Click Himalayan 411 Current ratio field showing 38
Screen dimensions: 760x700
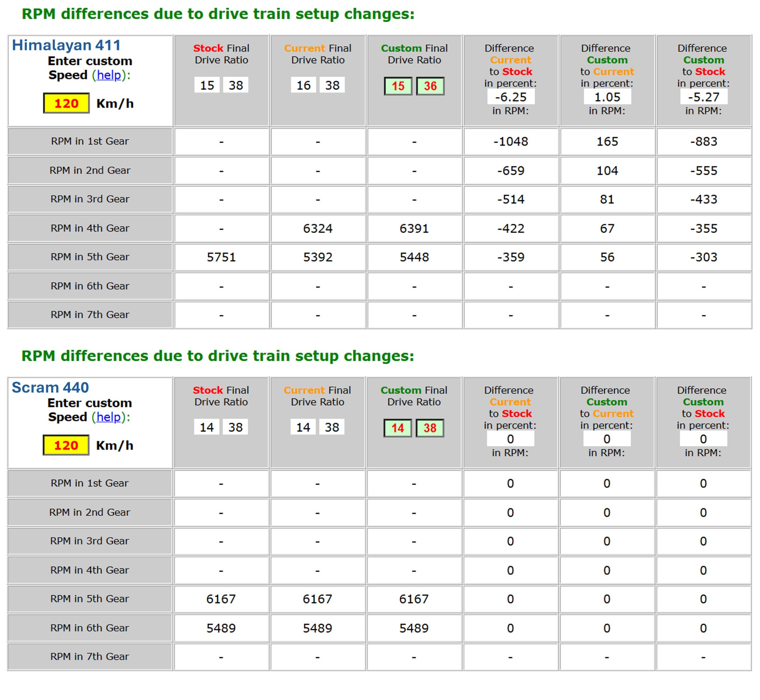[333, 85]
